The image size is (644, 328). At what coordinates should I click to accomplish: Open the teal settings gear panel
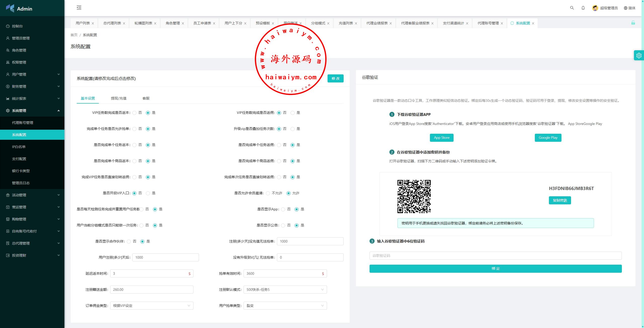pos(639,55)
